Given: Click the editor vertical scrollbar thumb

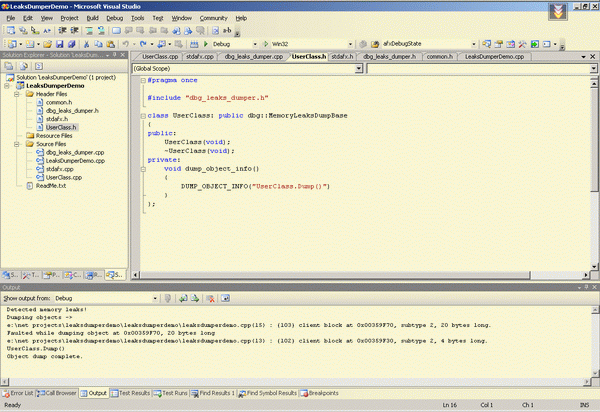Looking at the screenshot, I should point(594,140).
